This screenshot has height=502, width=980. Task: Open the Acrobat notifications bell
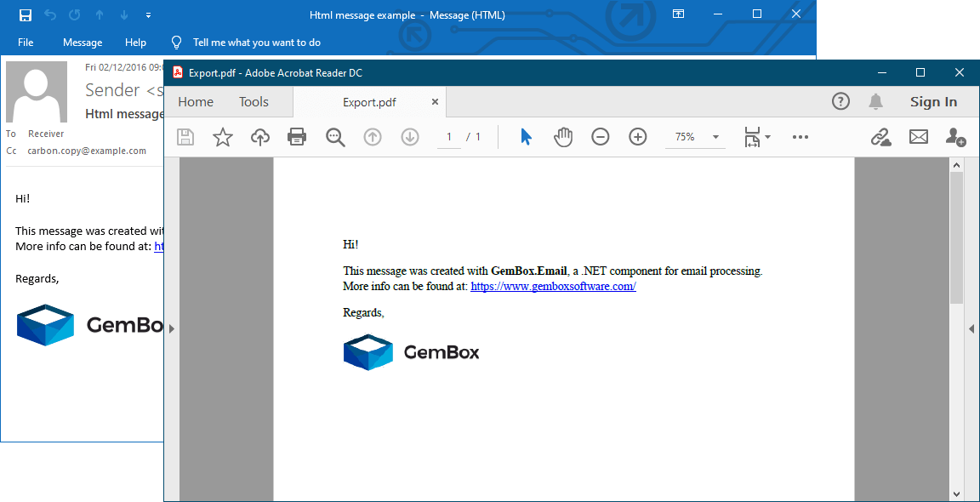[x=875, y=102]
